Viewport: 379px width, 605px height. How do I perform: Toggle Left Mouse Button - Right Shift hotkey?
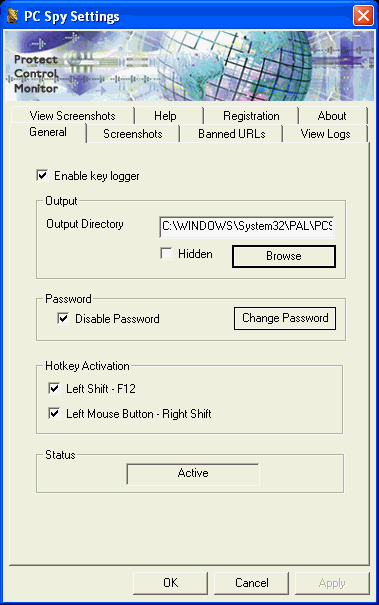click(x=54, y=414)
